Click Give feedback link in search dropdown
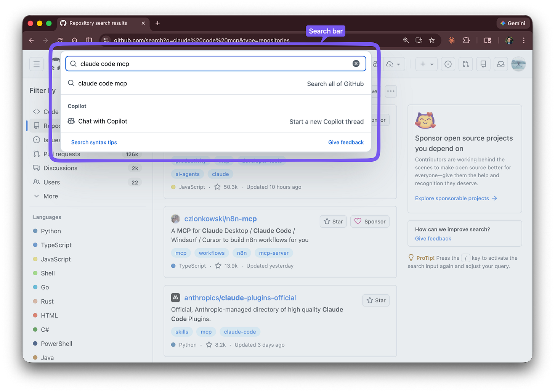 346,142
